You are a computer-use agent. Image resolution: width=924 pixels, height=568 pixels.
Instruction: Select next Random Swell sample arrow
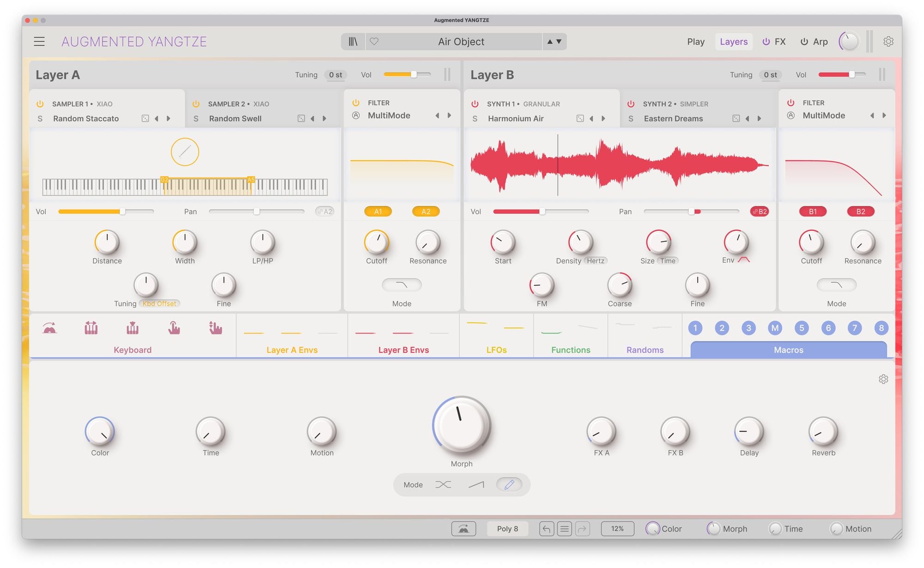coord(324,119)
